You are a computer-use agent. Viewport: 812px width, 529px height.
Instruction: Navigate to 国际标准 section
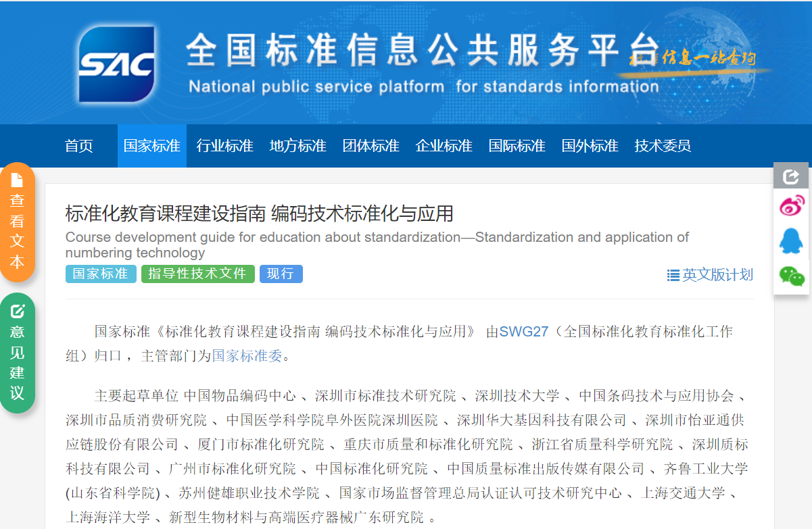click(x=517, y=146)
